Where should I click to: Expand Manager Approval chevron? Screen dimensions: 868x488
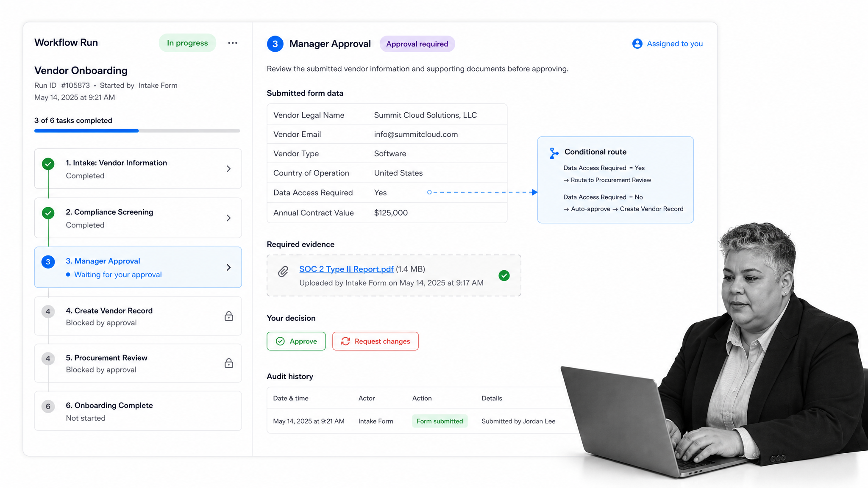click(228, 267)
